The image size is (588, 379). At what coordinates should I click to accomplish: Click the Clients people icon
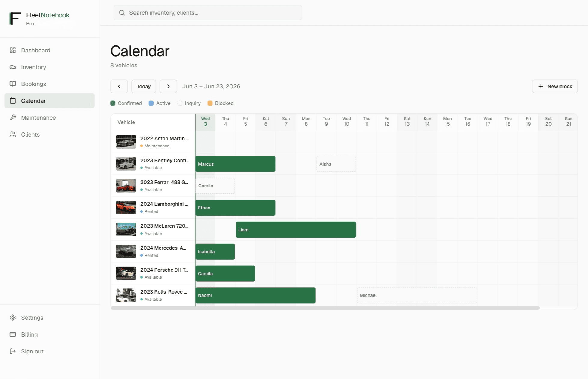point(13,134)
